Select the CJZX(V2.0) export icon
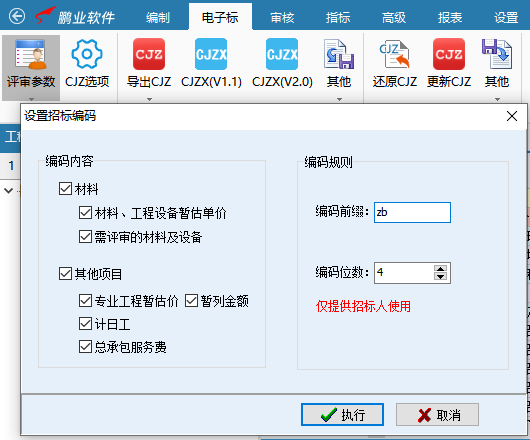Viewport: 530px width, 440px height. [x=282, y=54]
